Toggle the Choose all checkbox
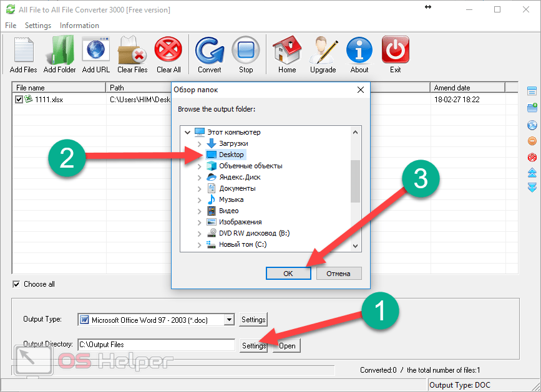The width and height of the screenshot is (541, 392). tap(16, 284)
